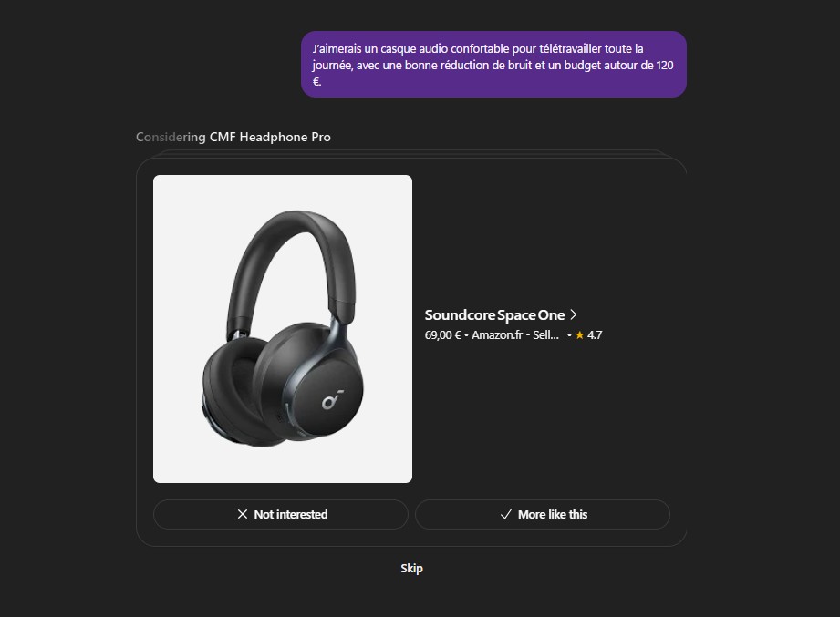Skip this product suggestion
Screen dimensions: 840x617
tap(411, 569)
